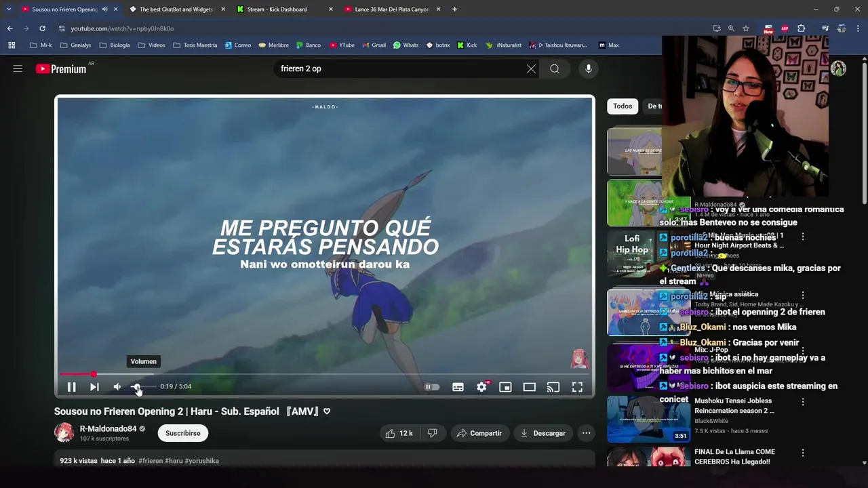Switch to theater mode

[530, 387]
